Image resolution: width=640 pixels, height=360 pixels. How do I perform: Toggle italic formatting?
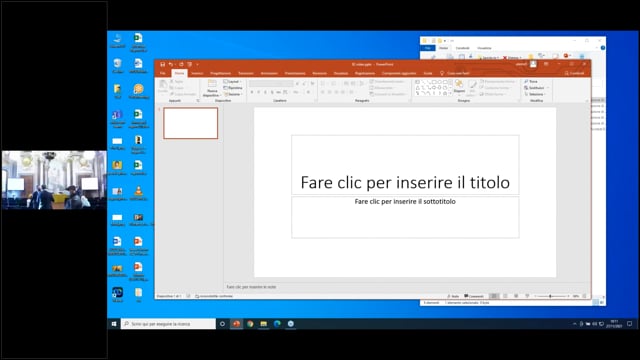point(258,92)
